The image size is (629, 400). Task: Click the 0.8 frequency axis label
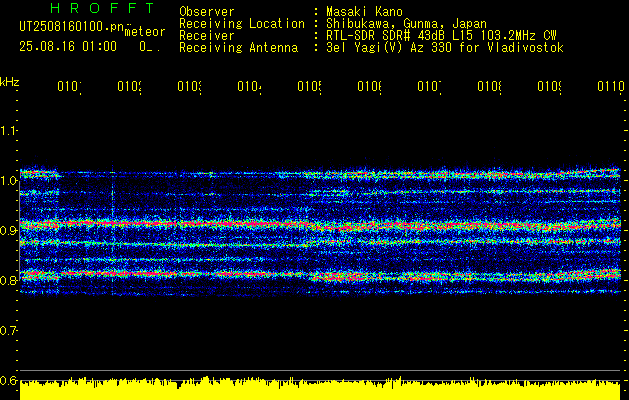click(x=8, y=280)
